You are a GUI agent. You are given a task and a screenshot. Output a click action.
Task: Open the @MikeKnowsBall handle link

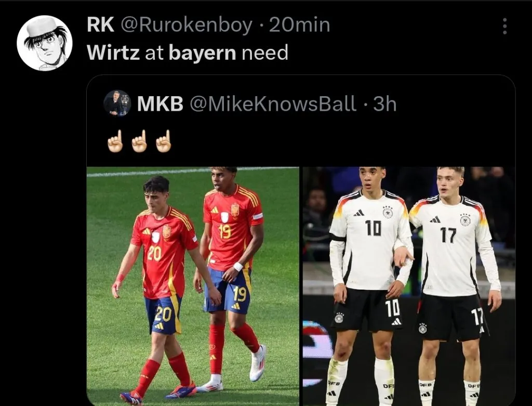coord(273,103)
